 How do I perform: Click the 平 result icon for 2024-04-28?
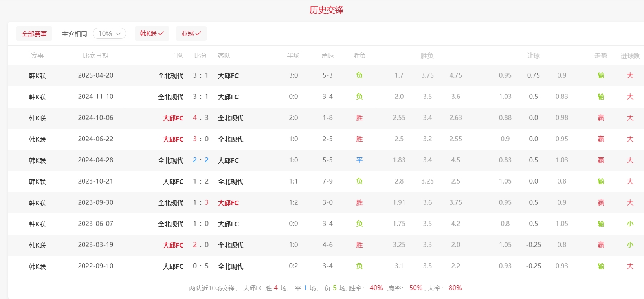pyautogui.click(x=360, y=160)
